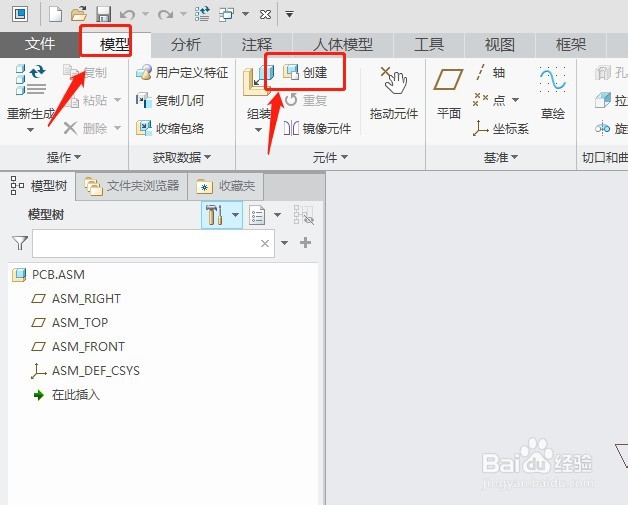This screenshot has height=505, width=628.
Task: Open the 点 dropdown arrow
Action: [x=516, y=99]
